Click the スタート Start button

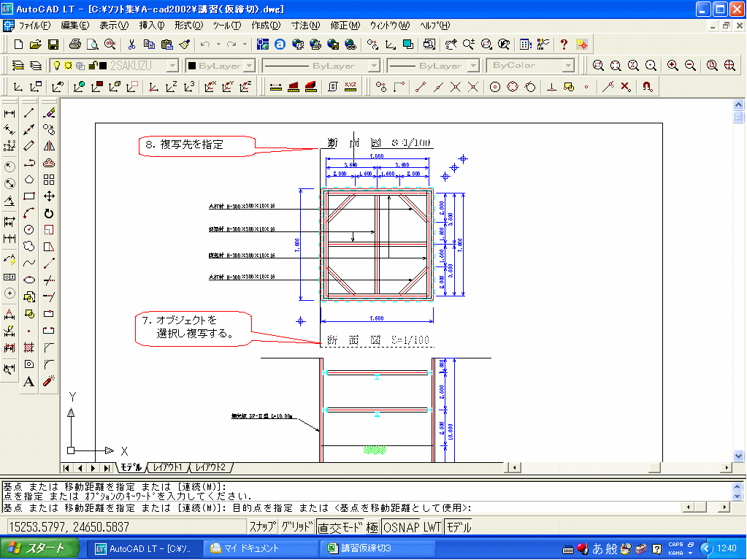click(x=39, y=548)
